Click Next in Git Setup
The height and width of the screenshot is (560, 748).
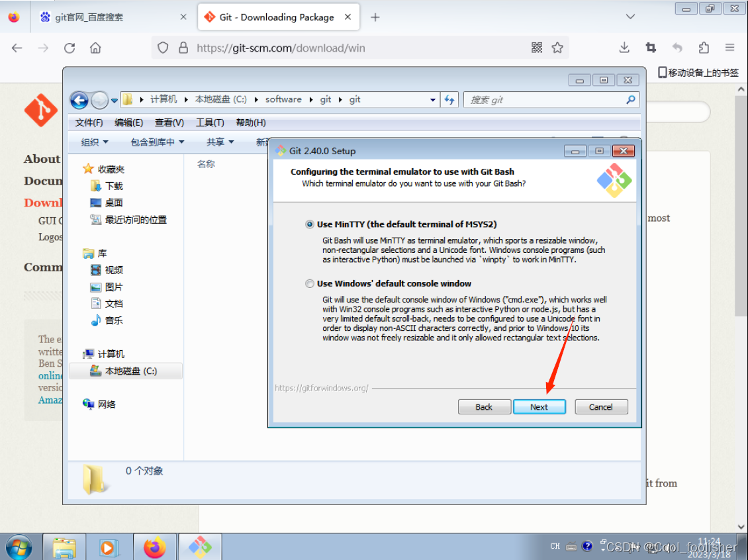point(539,407)
